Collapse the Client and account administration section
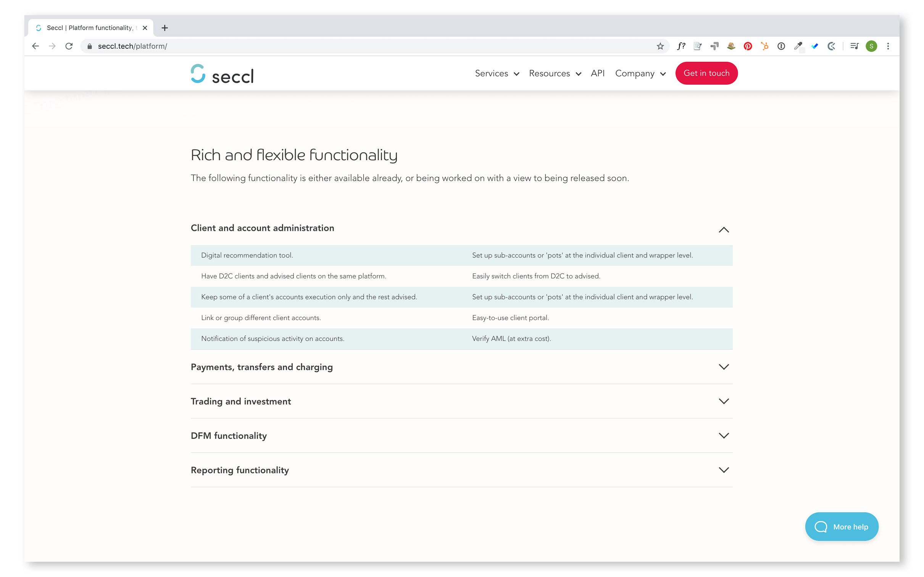Viewport: 924px width, 577px height. click(x=723, y=230)
